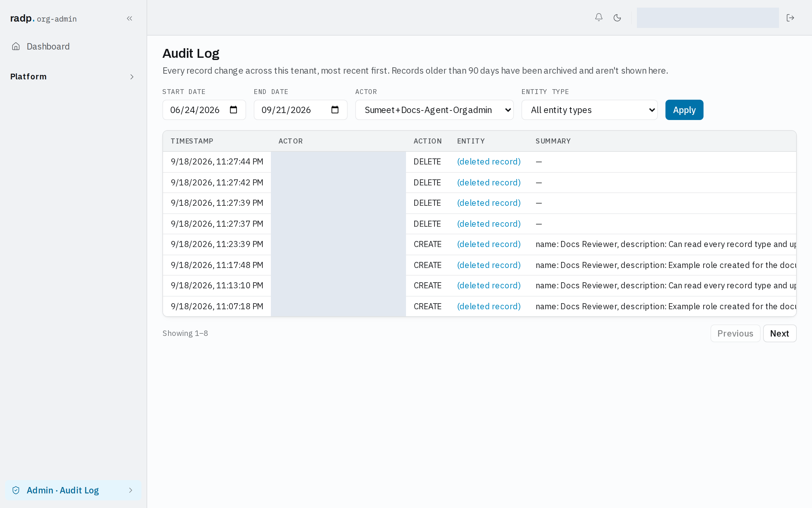
Task: Click the SUMMARY column header
Action: coord(553,141)
